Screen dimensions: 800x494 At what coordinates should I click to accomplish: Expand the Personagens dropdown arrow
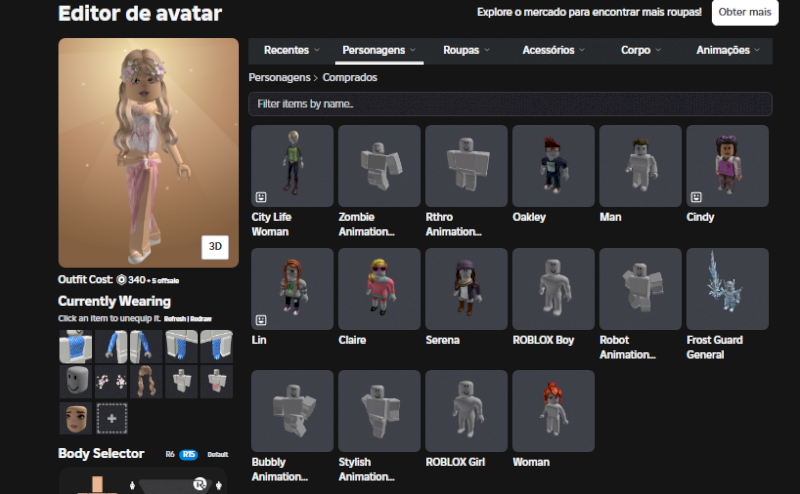[412, 50]
